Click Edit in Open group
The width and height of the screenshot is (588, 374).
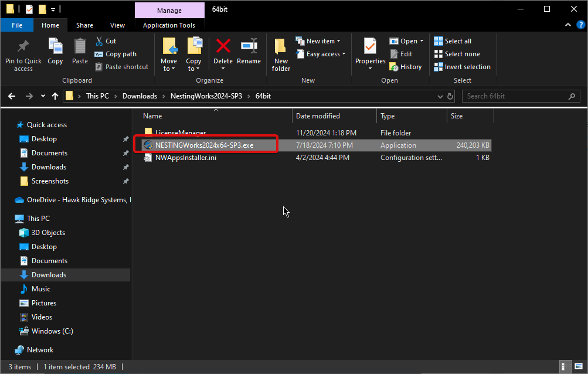[401, 54]
